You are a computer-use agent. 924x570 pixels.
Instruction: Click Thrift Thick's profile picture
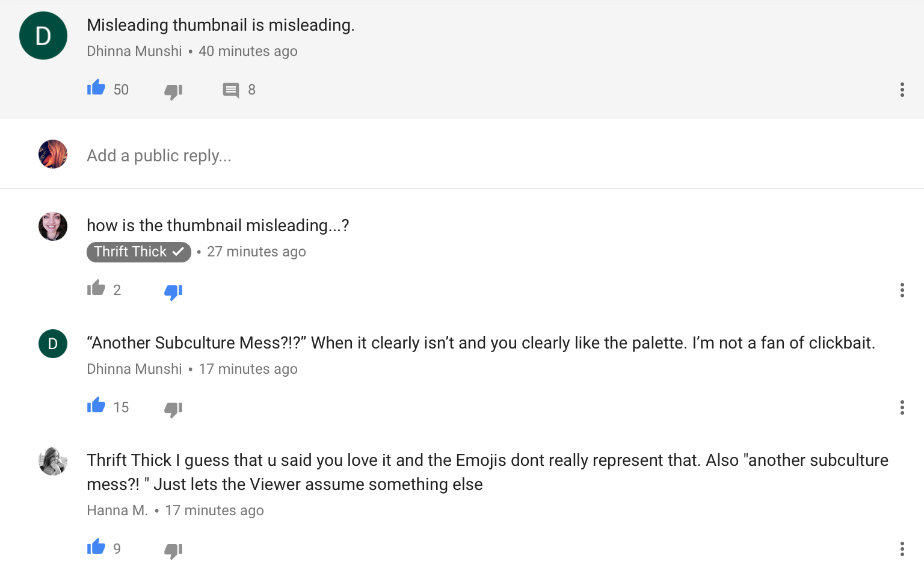tap(53, 226)
